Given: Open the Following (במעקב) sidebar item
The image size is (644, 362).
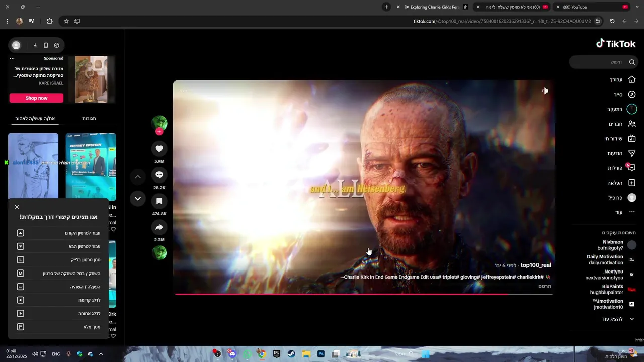Looking at the screenshot, I should [x=621, y=109].
